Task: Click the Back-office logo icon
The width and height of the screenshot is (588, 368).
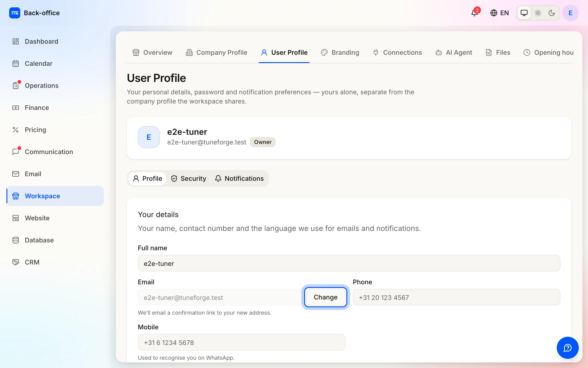Action: click(14, 13)
